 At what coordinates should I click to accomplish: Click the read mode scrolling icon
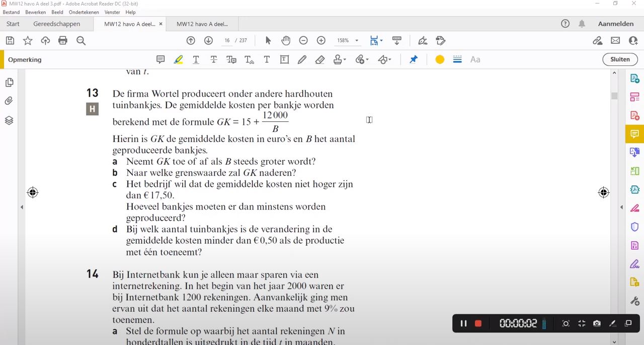point(396,40)
